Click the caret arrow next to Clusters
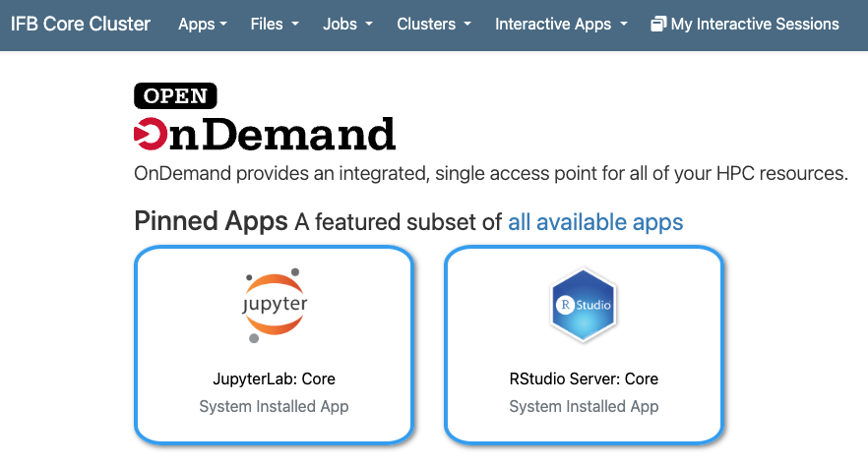Screen dimensions: 868x465 coord(466,26)
